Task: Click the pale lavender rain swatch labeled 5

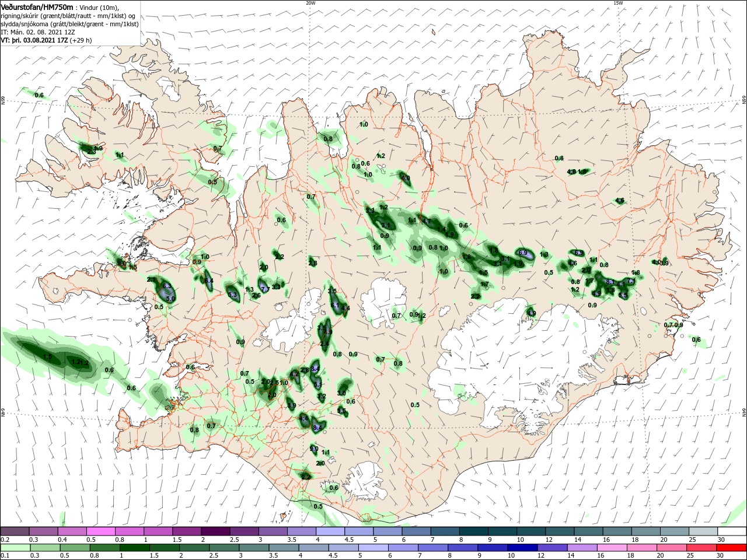Action: click(x=373, y=548)
